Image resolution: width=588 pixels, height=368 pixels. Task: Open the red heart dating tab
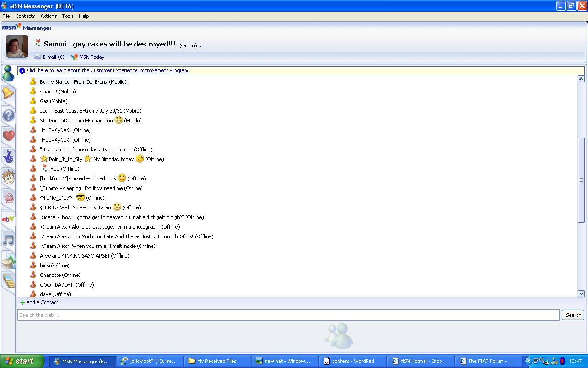click(x=8, y=135)
